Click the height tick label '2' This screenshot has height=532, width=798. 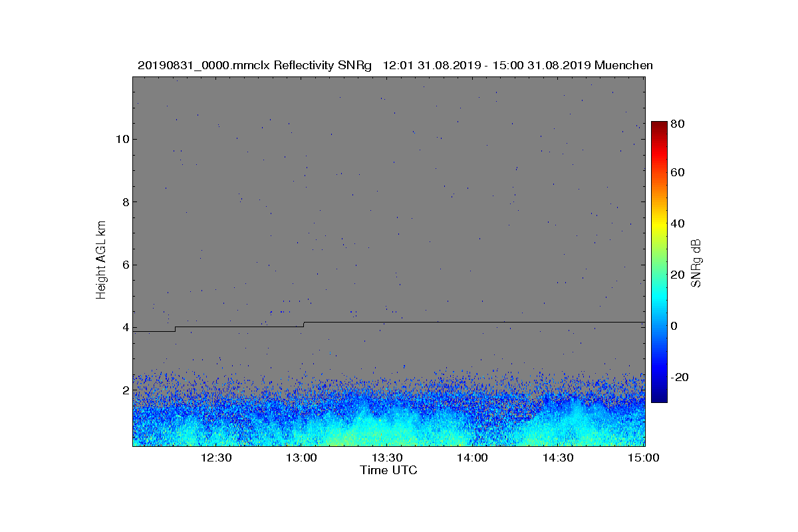point(125,390)
